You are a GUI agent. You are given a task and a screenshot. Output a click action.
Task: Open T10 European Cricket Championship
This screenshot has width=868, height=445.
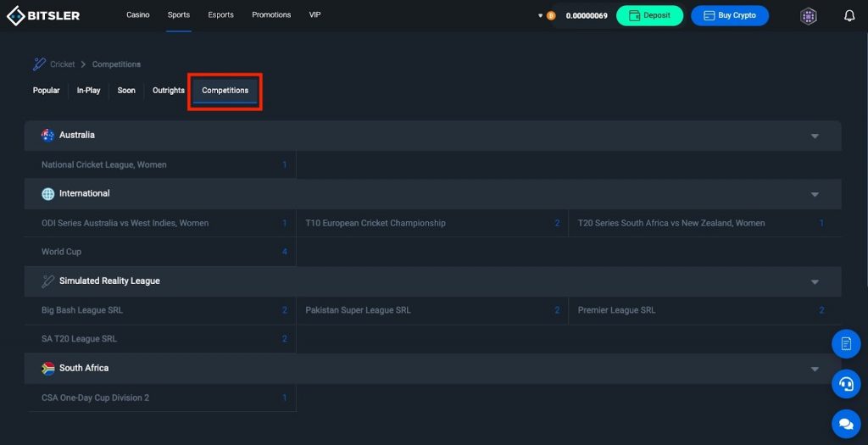376,223
